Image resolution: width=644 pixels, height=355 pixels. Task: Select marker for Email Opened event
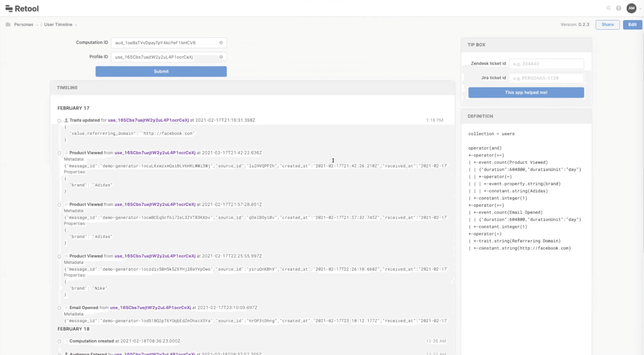59,308
